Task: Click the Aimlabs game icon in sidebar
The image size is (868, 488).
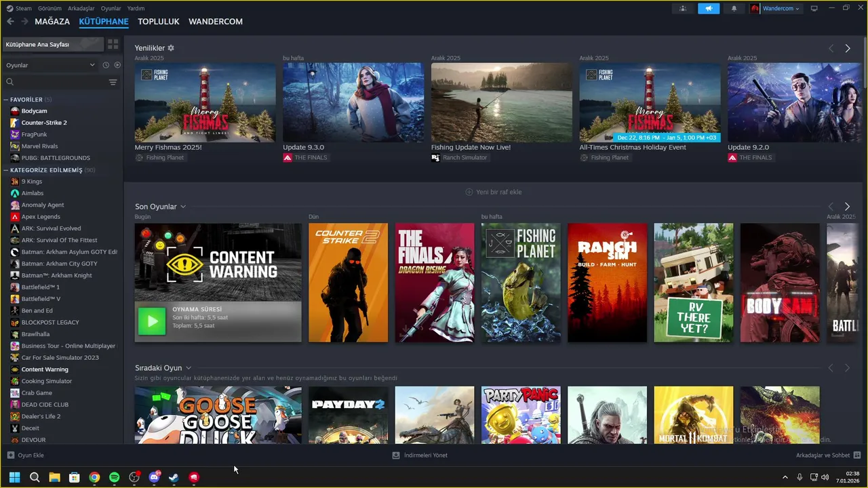Action: [15, 193]
